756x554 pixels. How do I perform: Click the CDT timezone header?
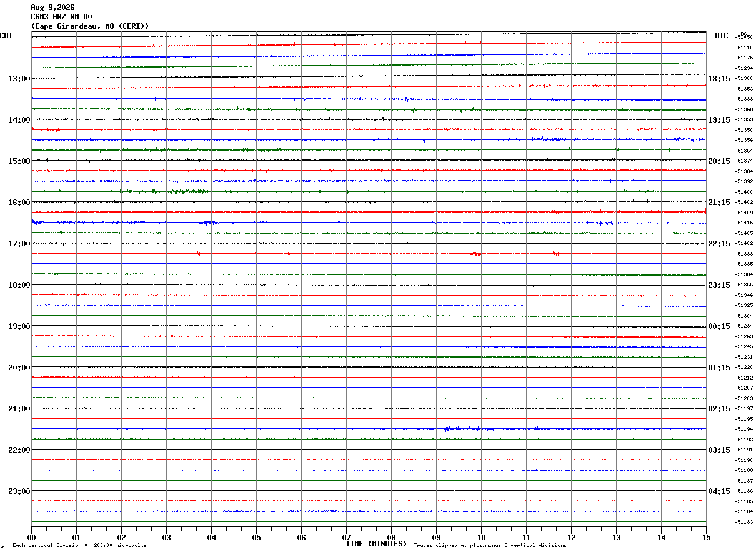(6, 36)
